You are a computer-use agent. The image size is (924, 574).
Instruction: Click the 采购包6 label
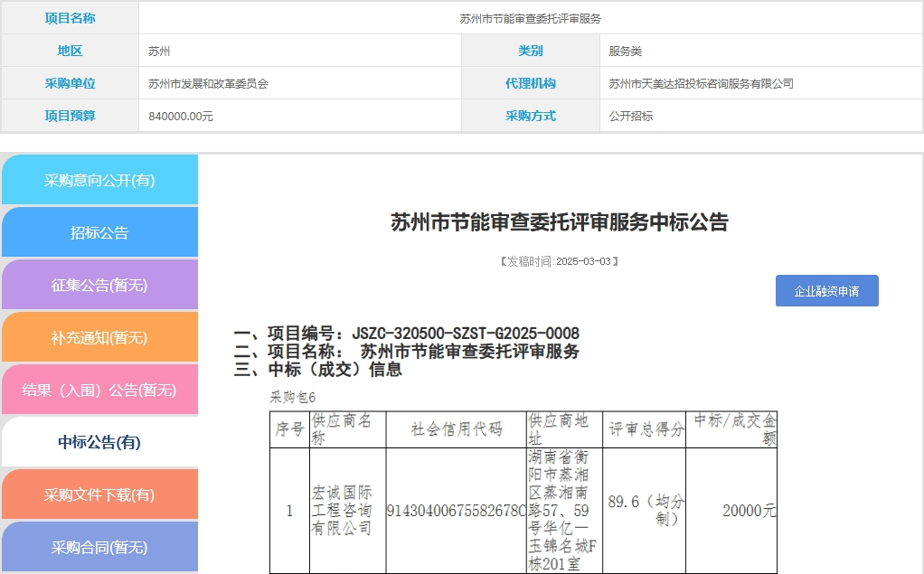click(x=293, y=397)
